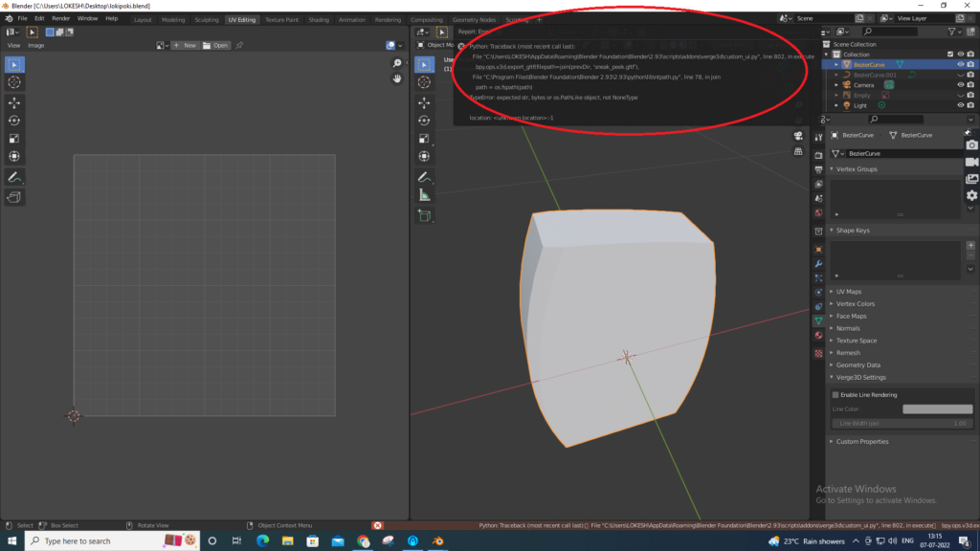
Task: Click the New image button
Action: point(186,45)
